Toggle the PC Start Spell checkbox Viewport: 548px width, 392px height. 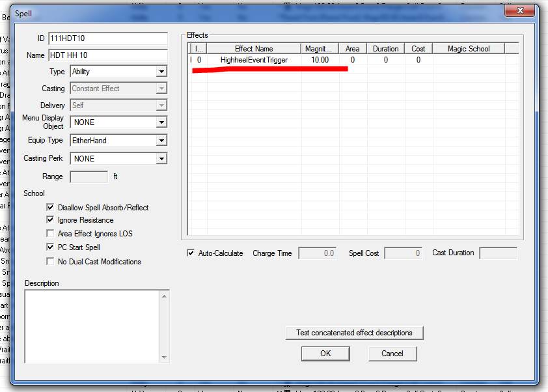coord(50,247)
